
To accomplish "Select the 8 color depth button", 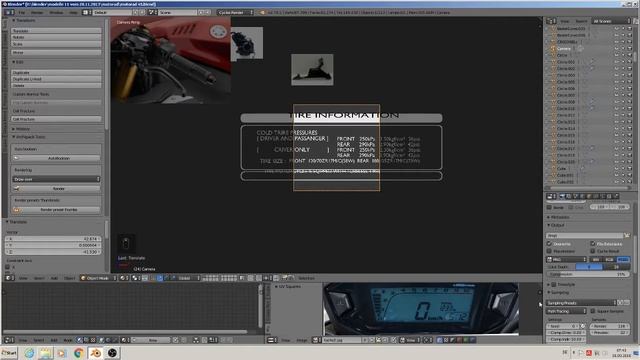I will [589, 267].
